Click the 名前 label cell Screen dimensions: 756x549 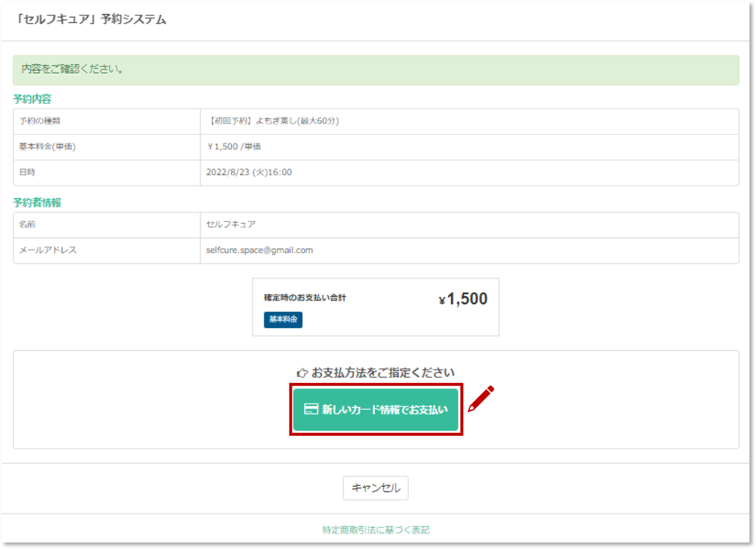coord(107,225)
